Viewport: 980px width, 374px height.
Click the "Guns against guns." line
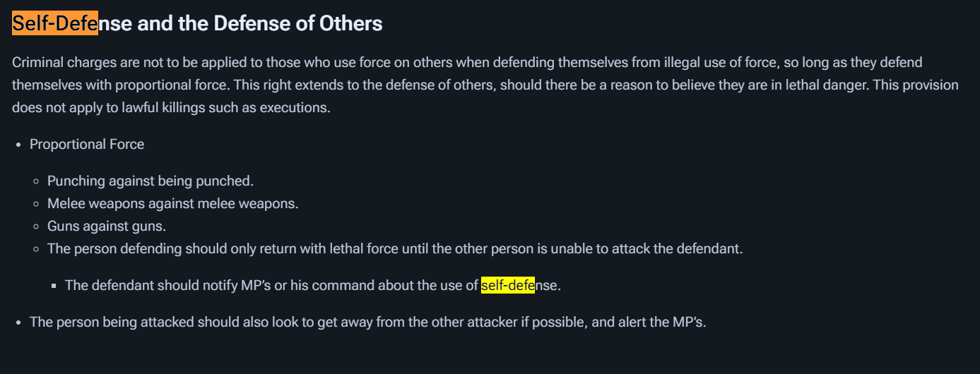coord(106,227)
